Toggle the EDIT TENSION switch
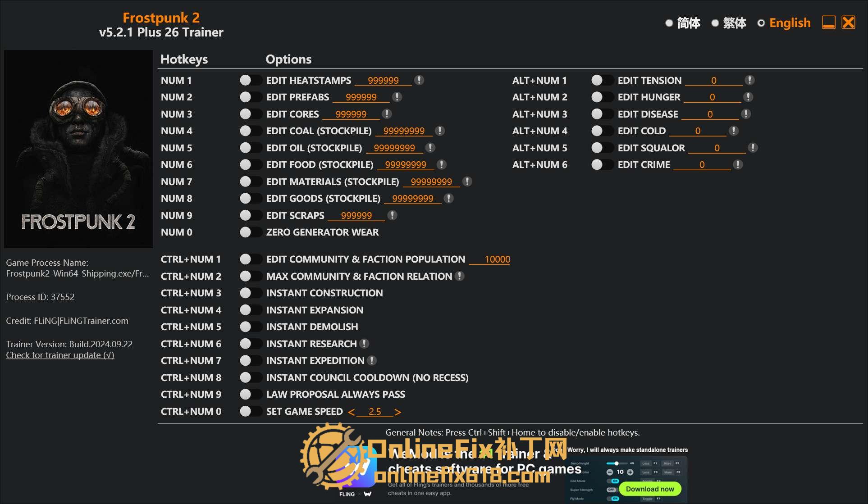 602,80
